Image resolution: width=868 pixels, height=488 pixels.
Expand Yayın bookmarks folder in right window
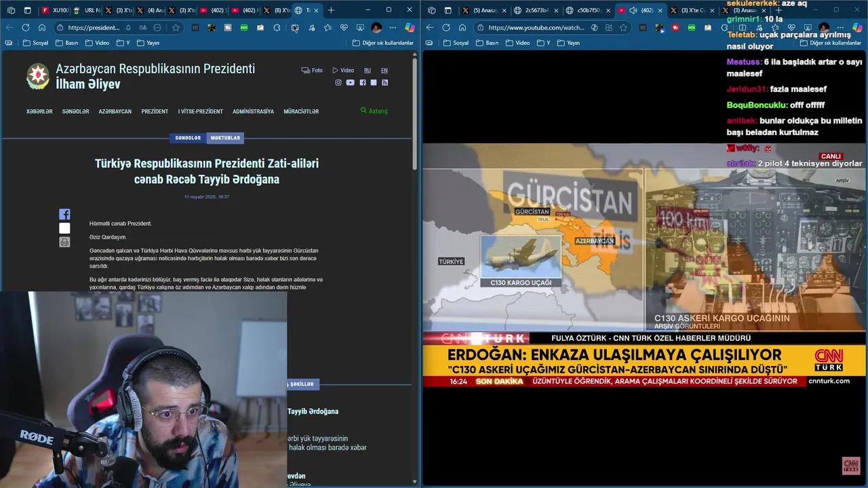click(x=568, y=43)
